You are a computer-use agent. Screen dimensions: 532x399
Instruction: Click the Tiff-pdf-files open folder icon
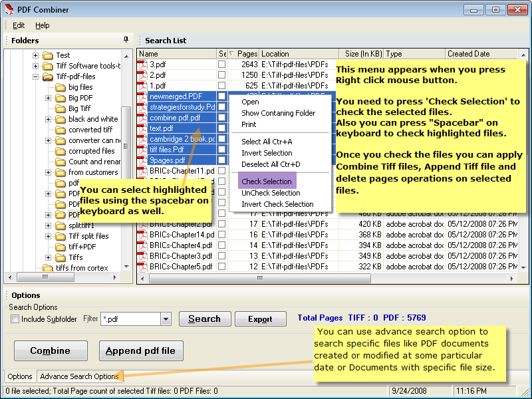point(48,76)
